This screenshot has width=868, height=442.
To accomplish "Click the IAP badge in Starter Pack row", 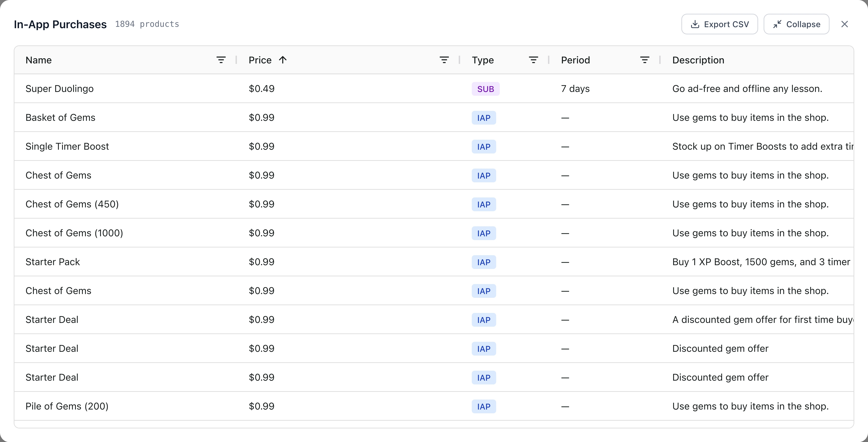I will [484, 262].
